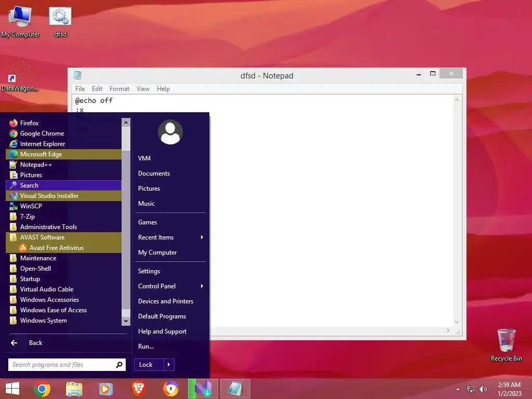This screenshot has height=399, width=532.
Task: Open Firefox from the start menu
Action: (63, 123)
